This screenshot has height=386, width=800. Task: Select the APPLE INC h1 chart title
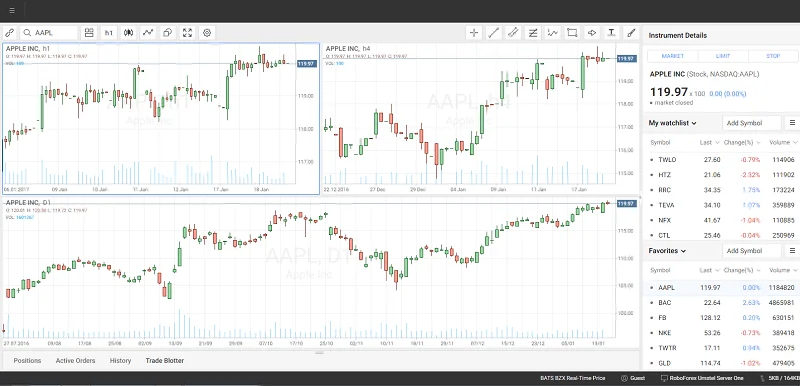click(x=28, y=49)
